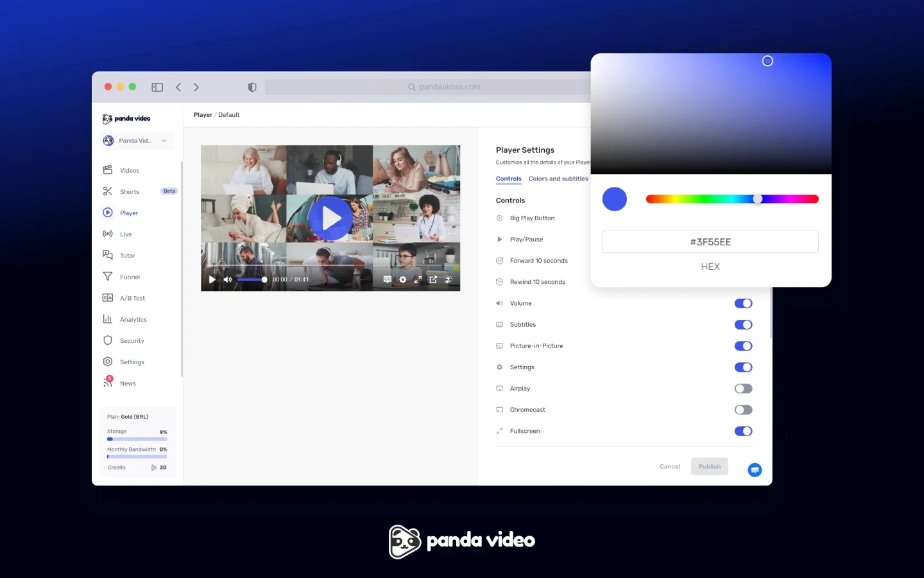Select the Controls tab in Player Settings

point(508,179)
